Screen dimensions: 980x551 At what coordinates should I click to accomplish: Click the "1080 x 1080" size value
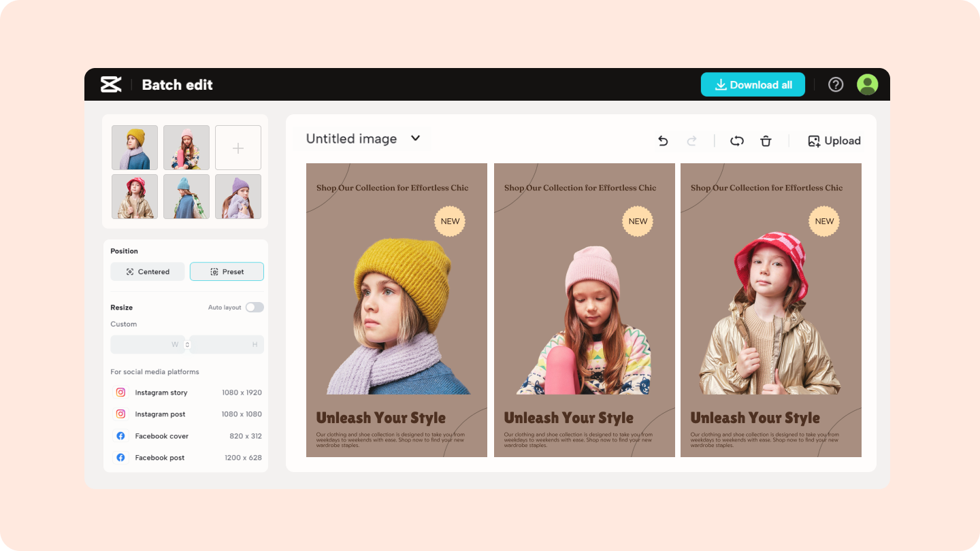point(242,414)
